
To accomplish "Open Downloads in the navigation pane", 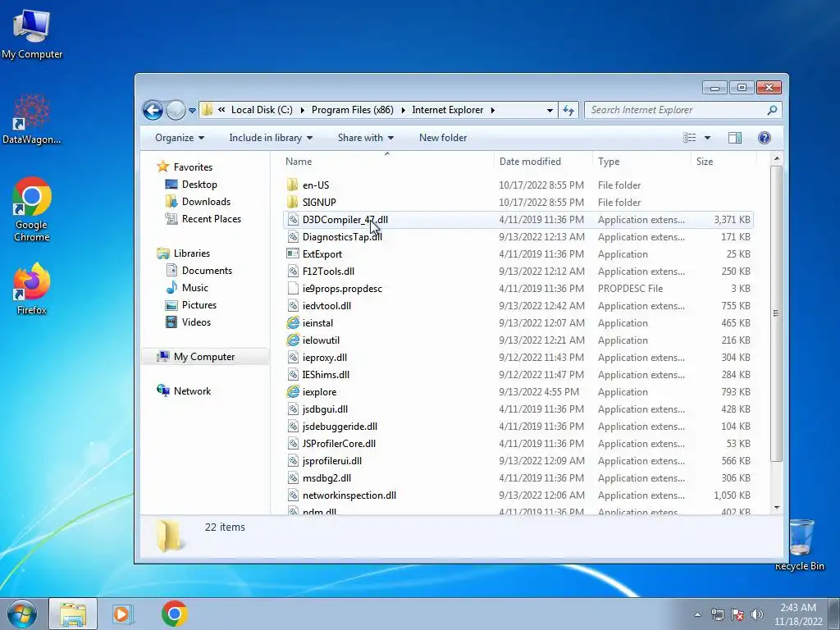I will [x=206, y=202].
